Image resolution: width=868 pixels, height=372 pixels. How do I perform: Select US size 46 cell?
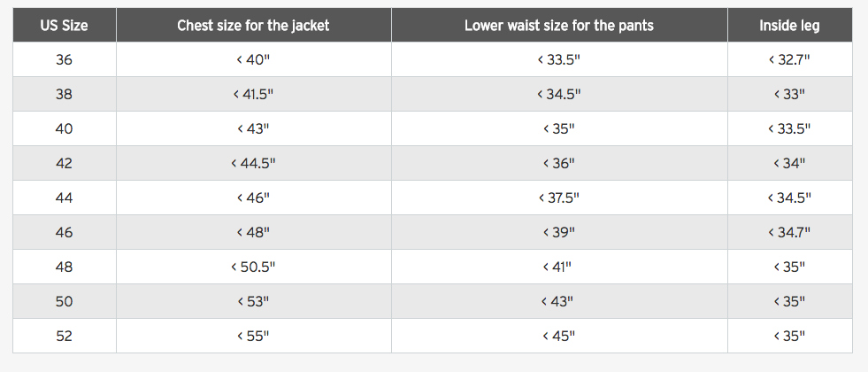click(65, 232)
